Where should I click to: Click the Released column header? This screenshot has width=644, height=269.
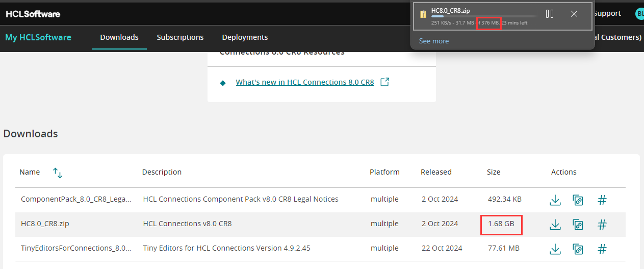(436, 172)
